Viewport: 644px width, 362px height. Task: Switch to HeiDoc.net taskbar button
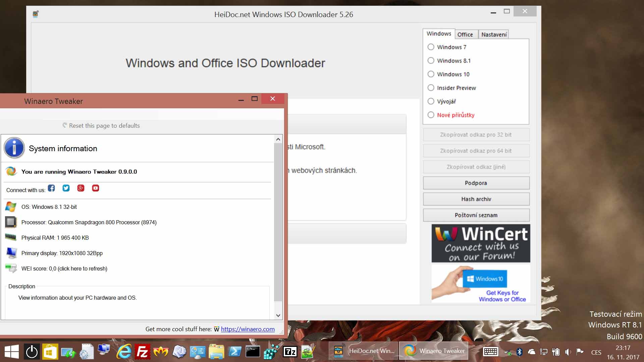tap(364, 351)
